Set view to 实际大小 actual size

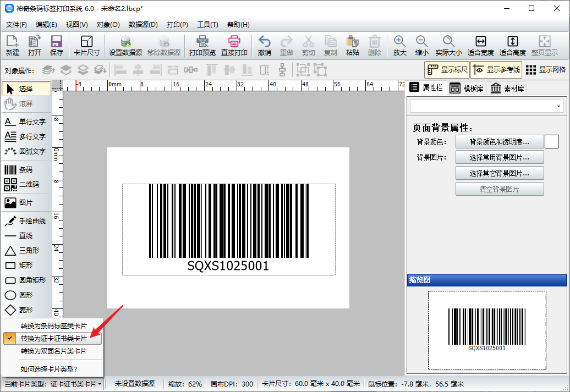pos(448,46)
